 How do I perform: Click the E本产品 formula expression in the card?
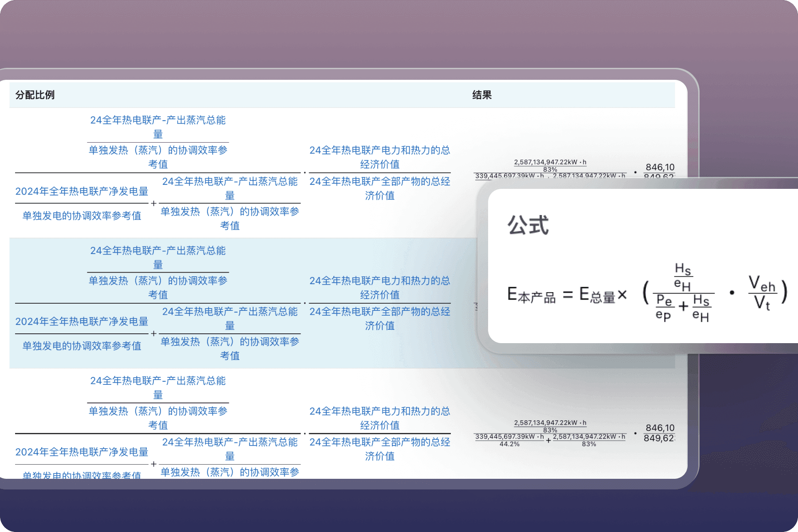click(531, 295)
